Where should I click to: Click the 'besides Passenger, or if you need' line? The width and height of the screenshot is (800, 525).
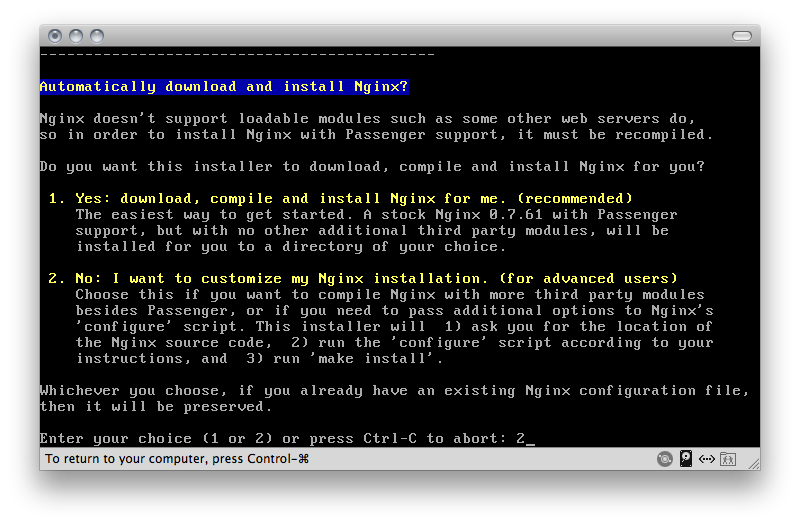394,311
